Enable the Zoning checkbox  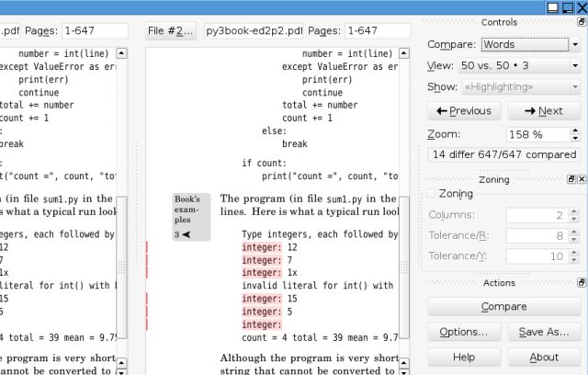pos(431,194)
